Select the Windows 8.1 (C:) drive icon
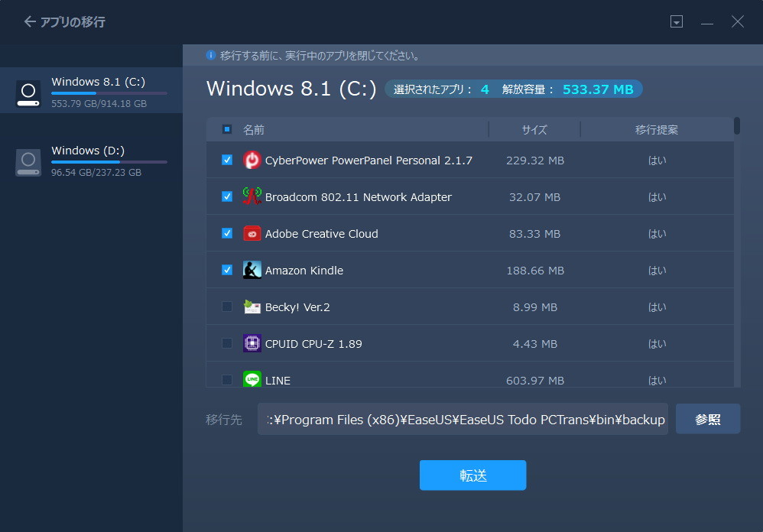 pyautogui.click(x=28, y=93)
